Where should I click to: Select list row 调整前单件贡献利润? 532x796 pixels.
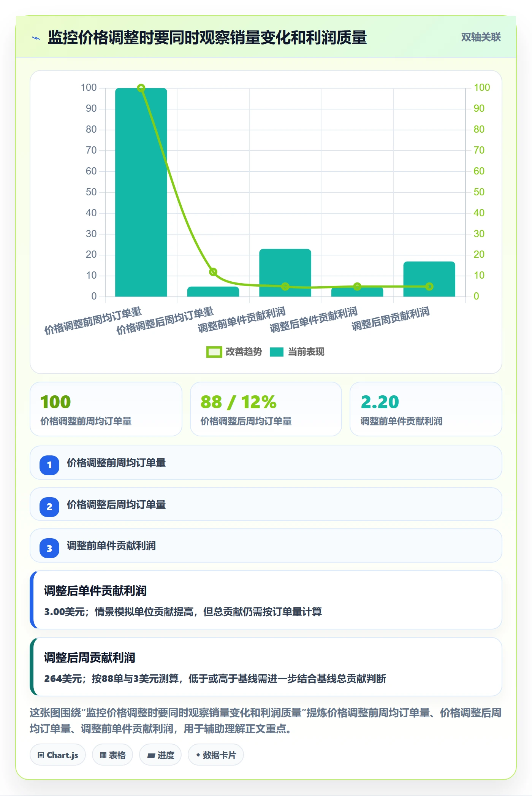[266, 545]
